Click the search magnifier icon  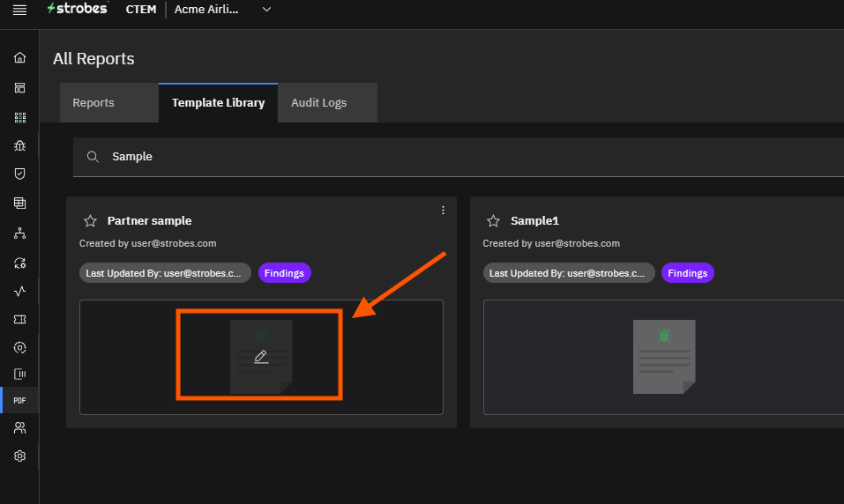(93, 157)
